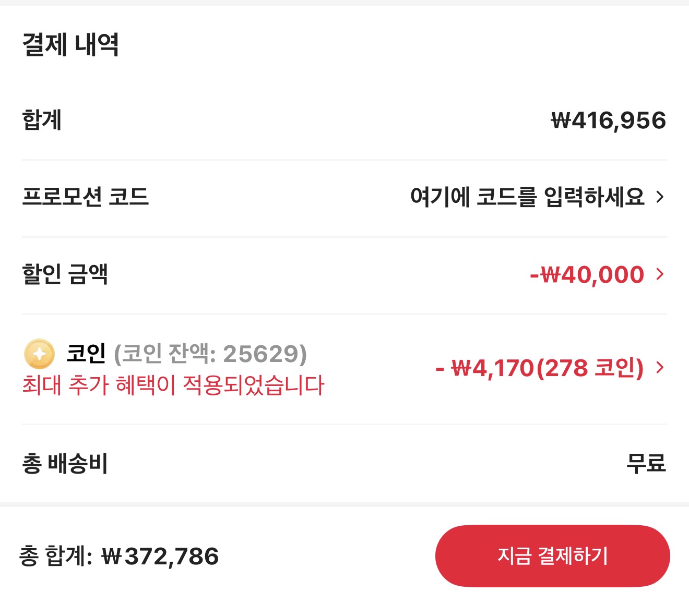Viewport: 689px width, 616px height.
Task: Tap 여기에 코드를 입력하세요 field
Action: coord(527,197)
